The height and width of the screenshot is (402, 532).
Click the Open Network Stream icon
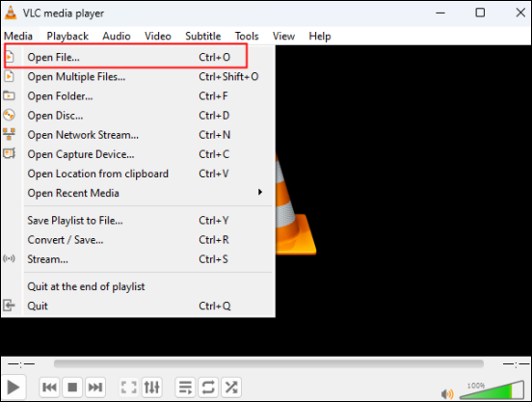(x=10, y=134)
